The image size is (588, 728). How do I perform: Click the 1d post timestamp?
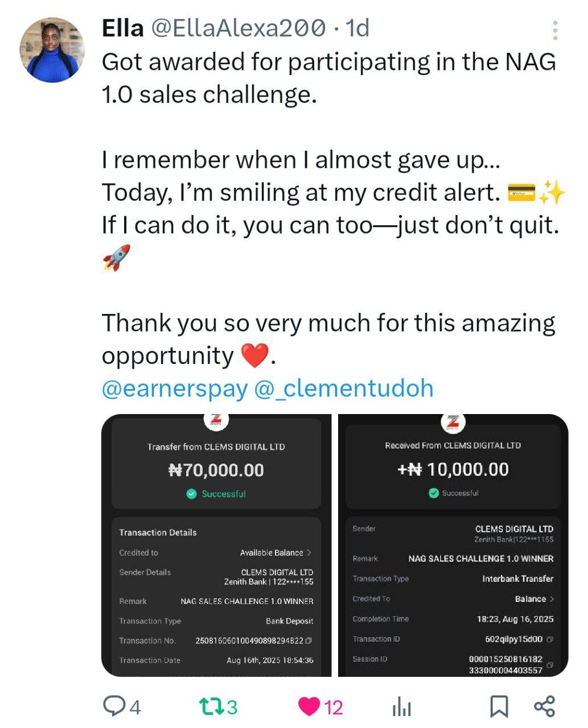[358, 28]
